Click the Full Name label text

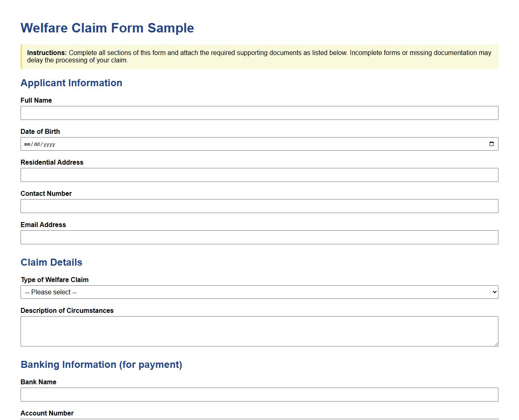(x=36, y=100)
